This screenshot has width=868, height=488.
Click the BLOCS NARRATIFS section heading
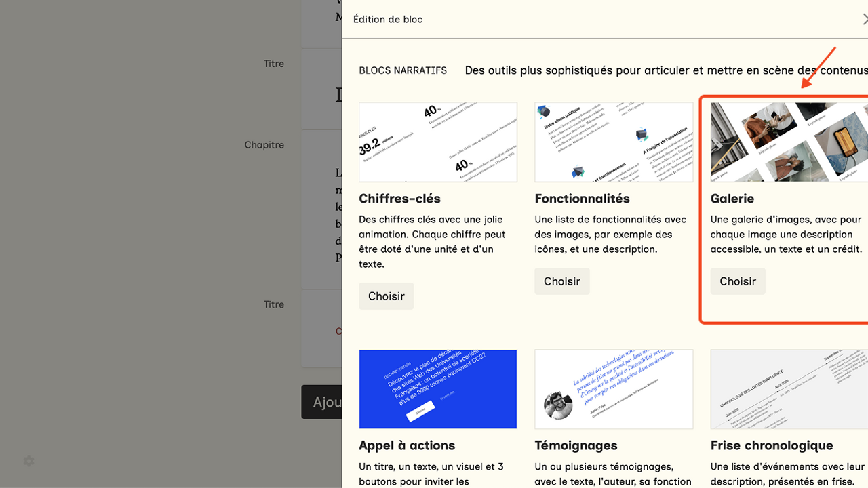(x=403, y=70)
